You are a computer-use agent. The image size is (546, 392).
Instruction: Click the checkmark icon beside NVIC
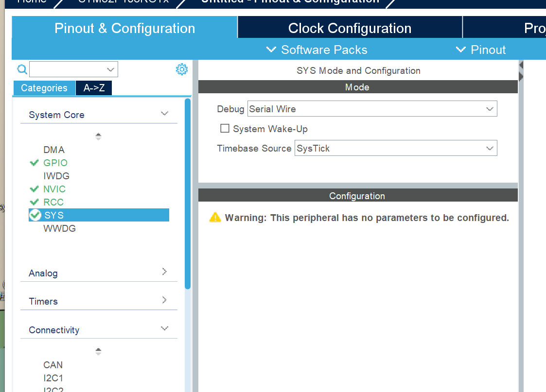34,189
